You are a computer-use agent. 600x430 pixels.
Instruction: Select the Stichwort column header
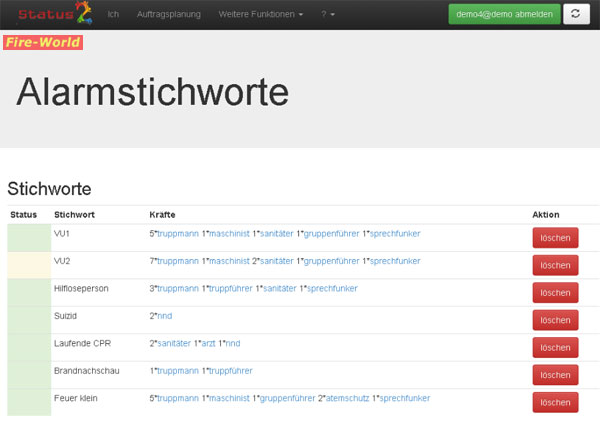click(74, 215)
